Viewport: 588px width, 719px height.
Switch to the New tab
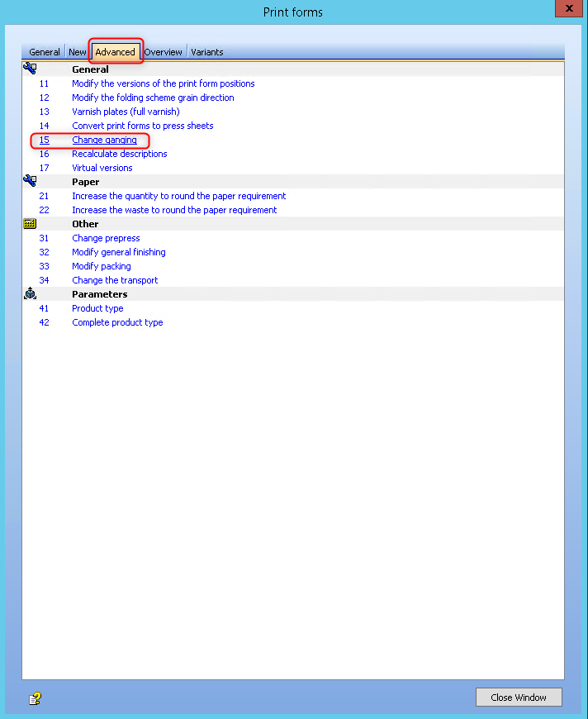[78, 52]
